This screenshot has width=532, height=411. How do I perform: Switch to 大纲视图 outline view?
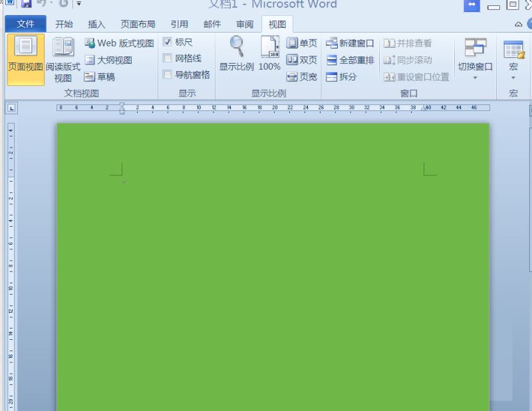tap(108, 60)
